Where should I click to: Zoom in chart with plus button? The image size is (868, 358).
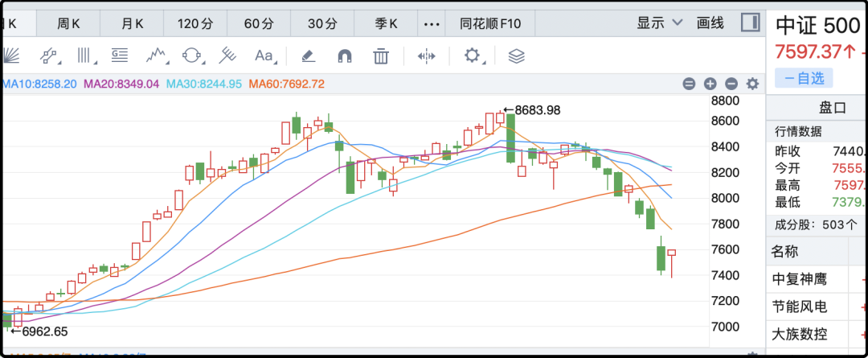tap(710, 84)
